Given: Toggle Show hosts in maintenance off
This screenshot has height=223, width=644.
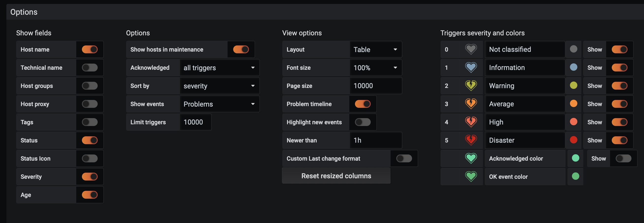Looking at the screenshot, I should pyautogui.click(x=241, y=49).
